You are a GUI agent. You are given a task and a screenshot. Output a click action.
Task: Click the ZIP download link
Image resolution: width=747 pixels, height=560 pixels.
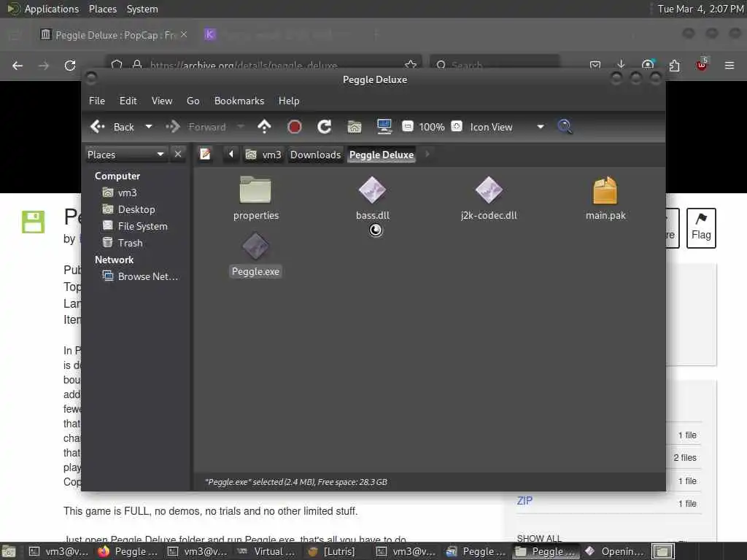(525, 500)
